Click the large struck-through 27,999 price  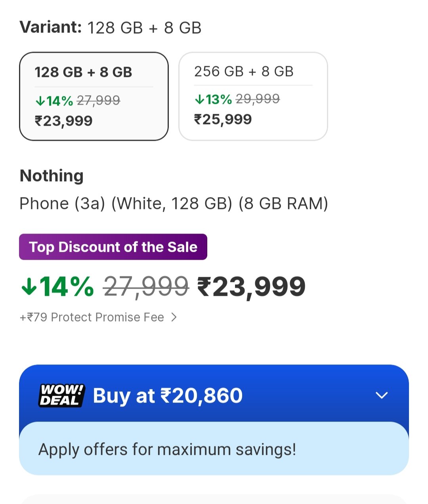[146, 287]
